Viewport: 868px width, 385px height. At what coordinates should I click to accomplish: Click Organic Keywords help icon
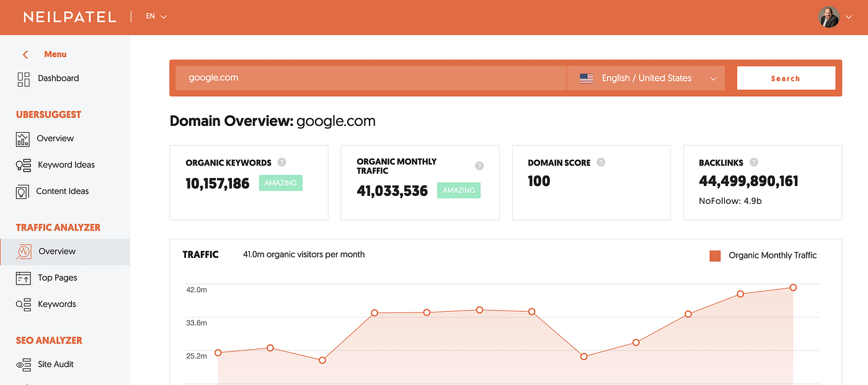(x=281, y=162)
